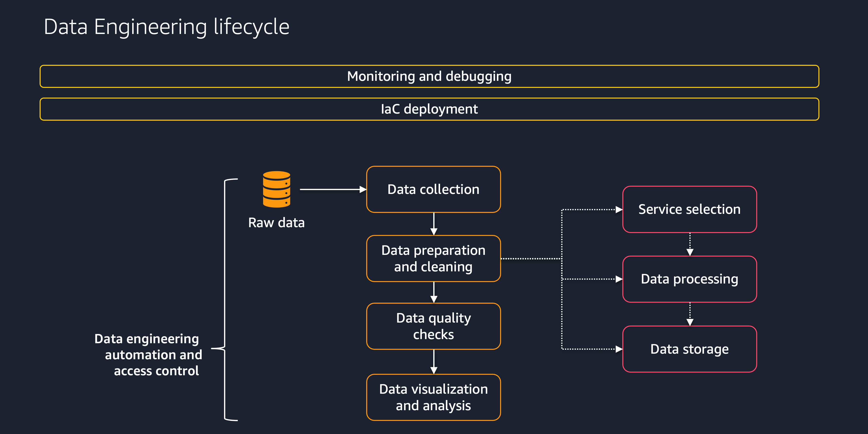The width and height of the screenshot is (868, 434).
Task: Select the Monitoring and debugging bar
Action: [x=429, y=76]
